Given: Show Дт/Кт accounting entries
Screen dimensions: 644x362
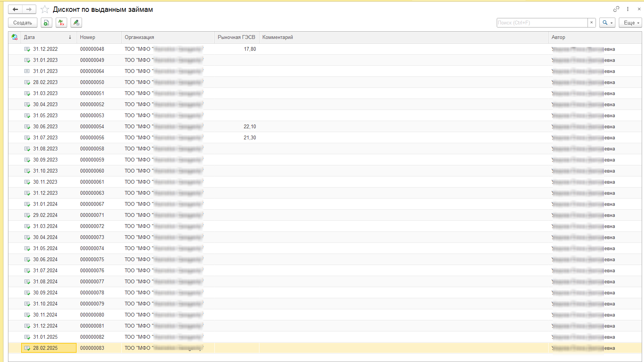Looking at the screenshot, I should click(61, 23).
